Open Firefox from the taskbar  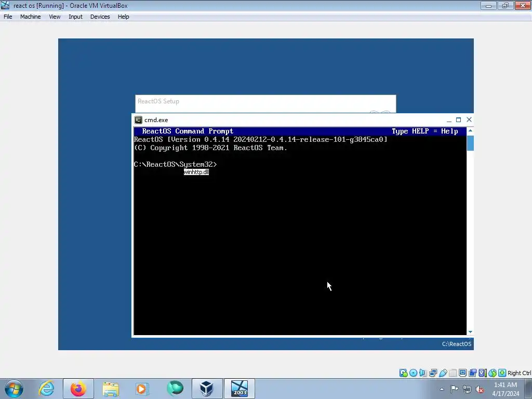click(x=78, y=389)
